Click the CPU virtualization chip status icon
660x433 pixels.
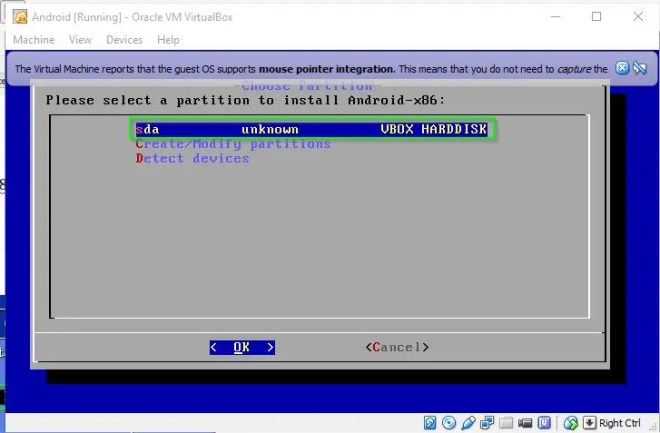tap(544, 422)
